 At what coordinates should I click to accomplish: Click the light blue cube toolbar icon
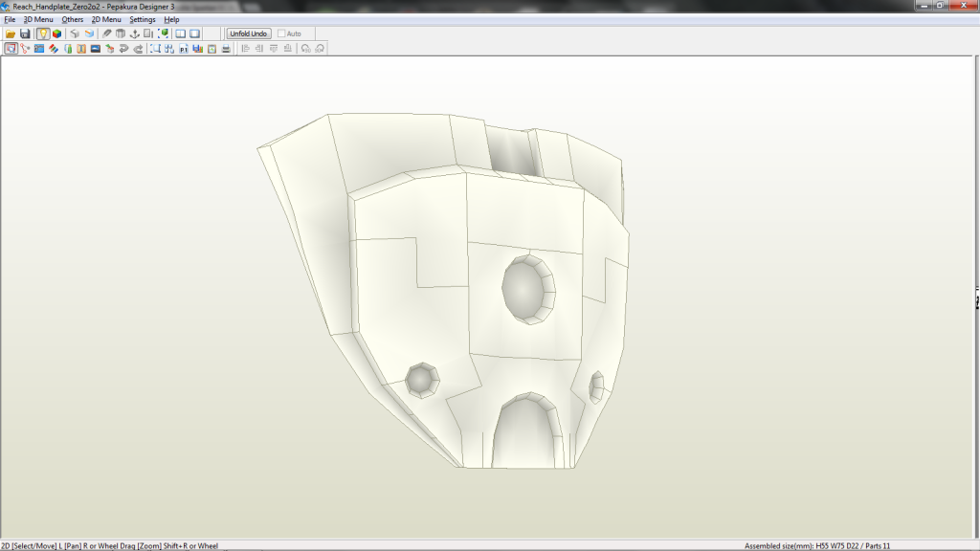click(89, 33)
